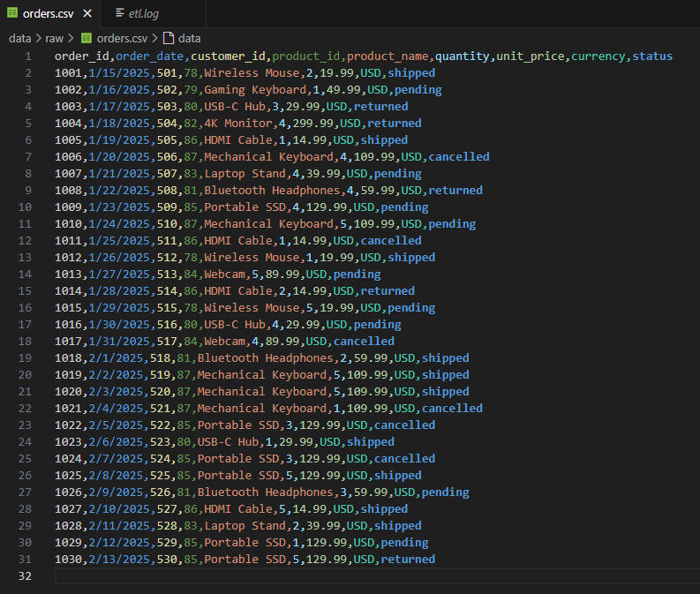Select the orders.csv editor tab

point(47,13)
